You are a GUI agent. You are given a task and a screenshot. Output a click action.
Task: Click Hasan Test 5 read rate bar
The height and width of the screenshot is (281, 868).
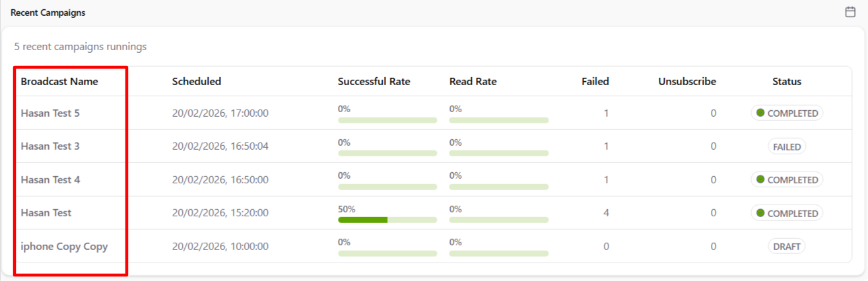[x=498, y=120]
